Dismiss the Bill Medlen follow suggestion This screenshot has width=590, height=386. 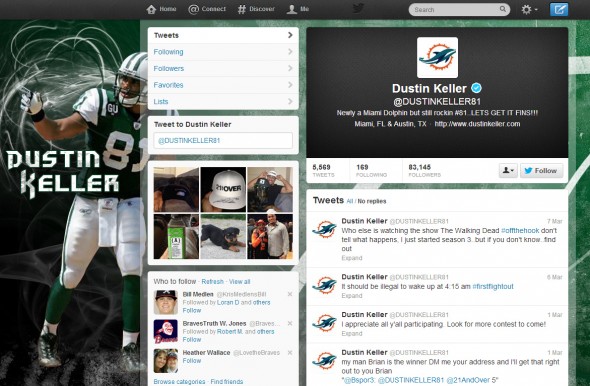(290, 294)
